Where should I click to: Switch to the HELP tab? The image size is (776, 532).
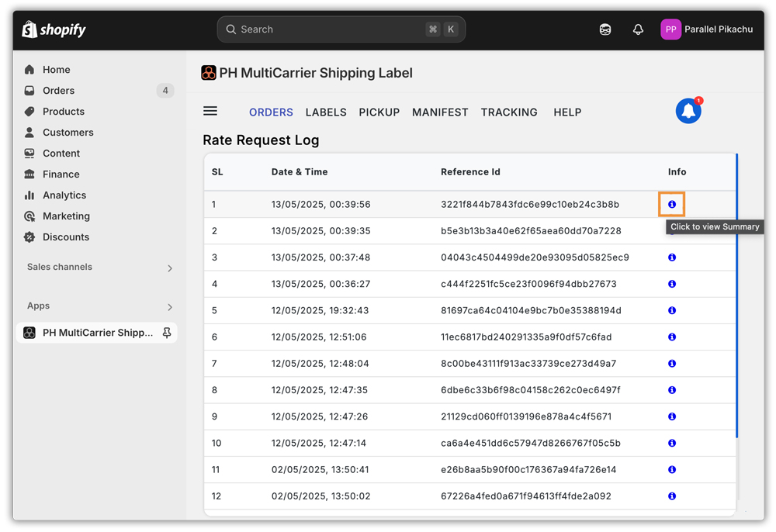(x=567, y=112)
